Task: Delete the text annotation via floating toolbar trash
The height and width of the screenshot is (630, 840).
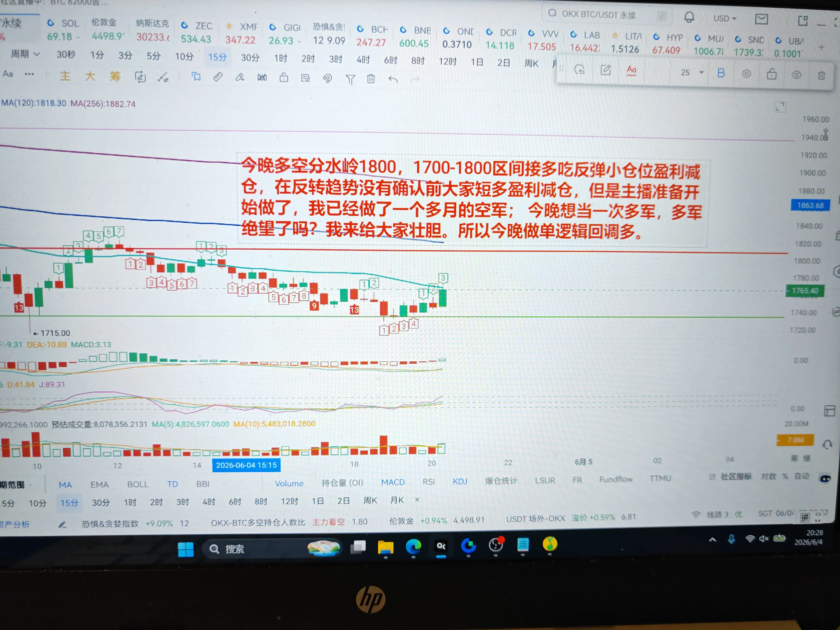Action: [x=821, y=75]
